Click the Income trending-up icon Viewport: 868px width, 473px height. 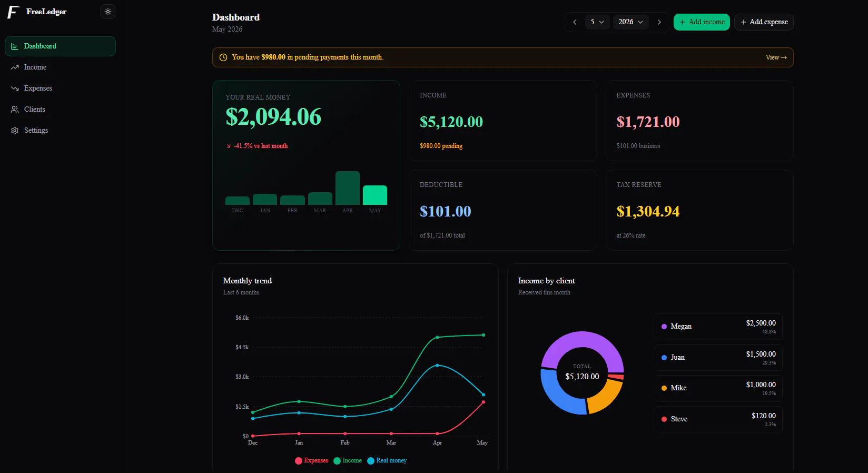[15, 67]
